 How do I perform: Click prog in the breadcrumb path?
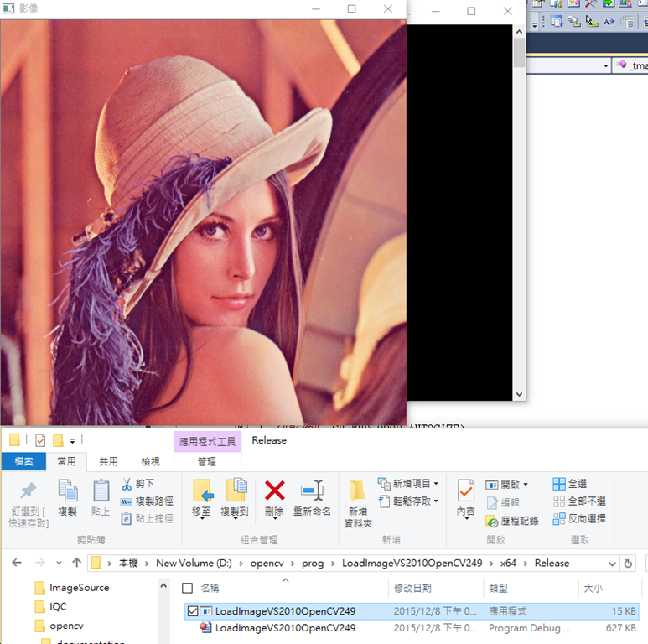click(x=313, y=563)
